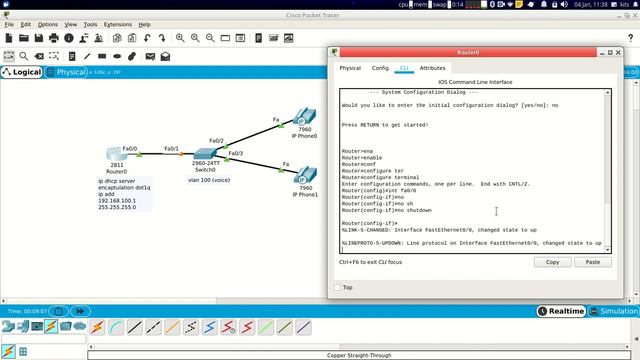Choose the Inspect magnifier tool
Image resolution: width=640 pixels, height=360 pixels.
tap(24, 56)
